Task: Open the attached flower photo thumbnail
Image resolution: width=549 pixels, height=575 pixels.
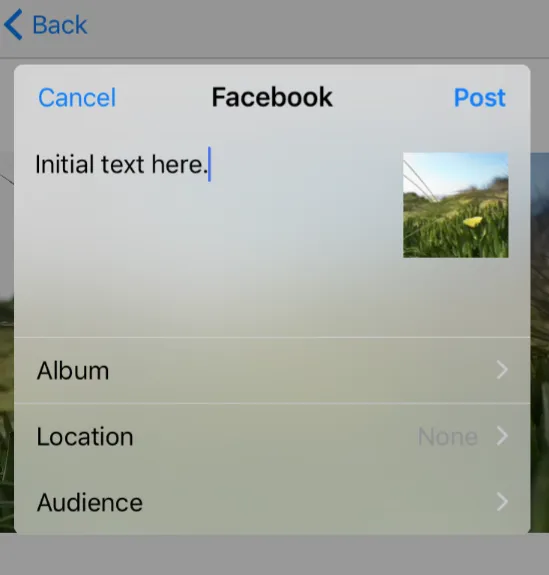Action: coord(456,205)
